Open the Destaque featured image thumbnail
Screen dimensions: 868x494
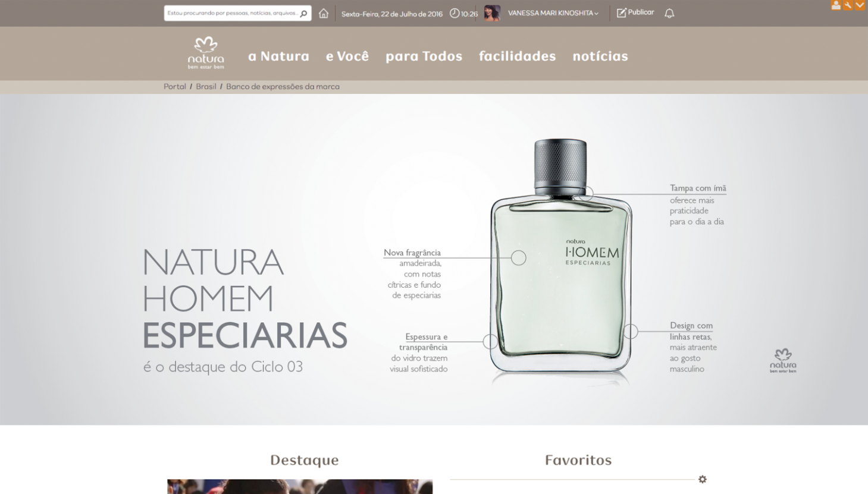point(300,486)
